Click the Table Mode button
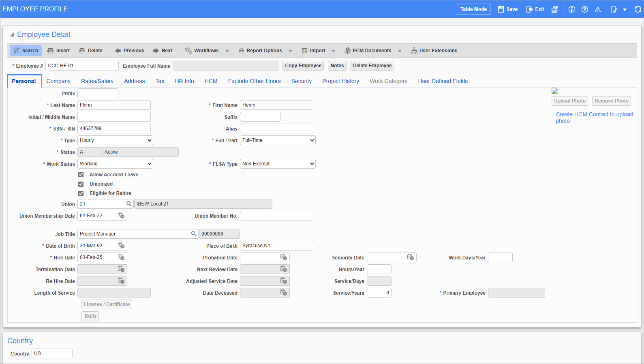Screen dimensions: 644x364 [x=473, y=9]
